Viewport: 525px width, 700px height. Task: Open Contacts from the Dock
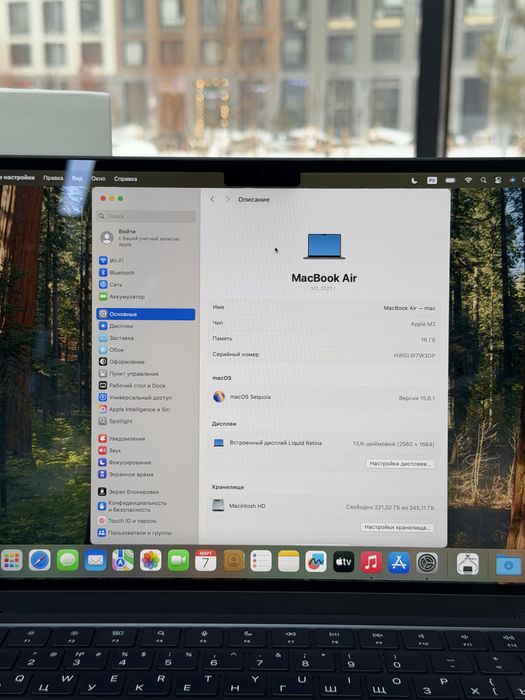coord(234,561)
